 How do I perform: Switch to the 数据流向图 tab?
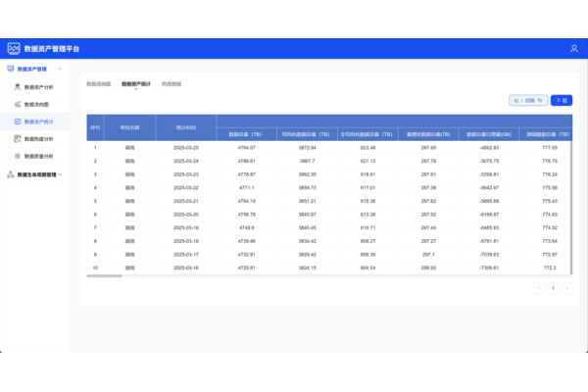pyautogui.click(x=99, y=84)
